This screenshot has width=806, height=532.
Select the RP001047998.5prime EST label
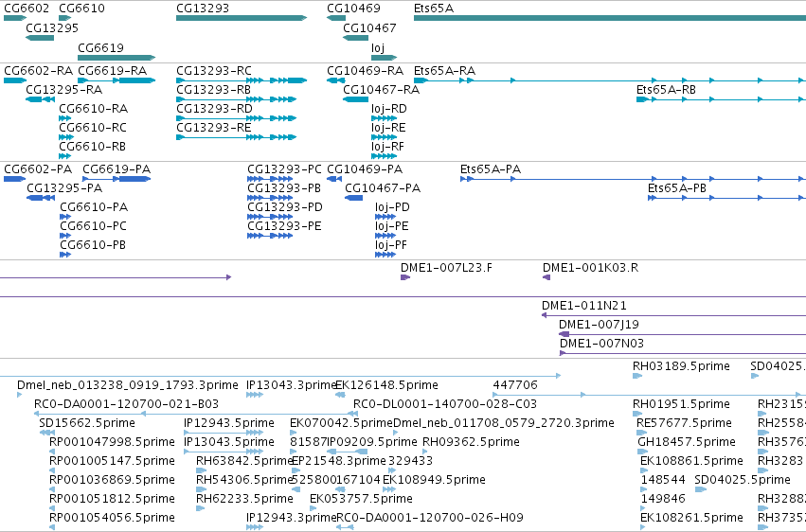(112, 442)
